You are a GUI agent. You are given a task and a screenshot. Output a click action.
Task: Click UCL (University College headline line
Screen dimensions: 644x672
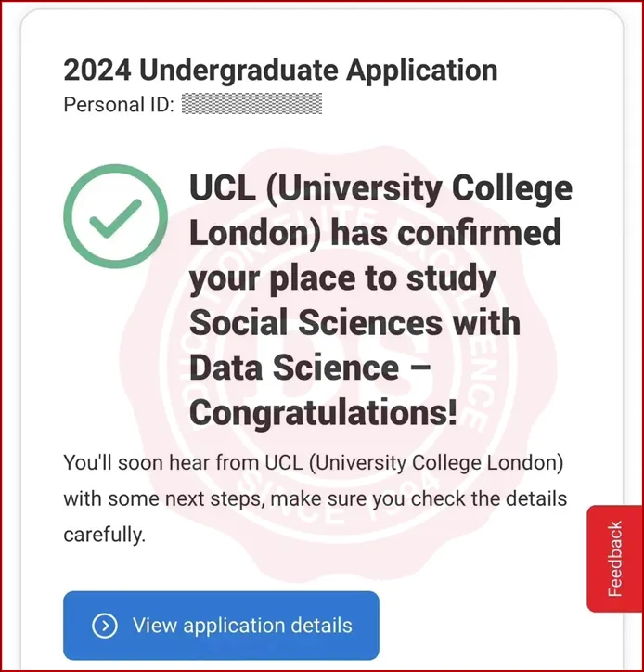tap(380, 190)
